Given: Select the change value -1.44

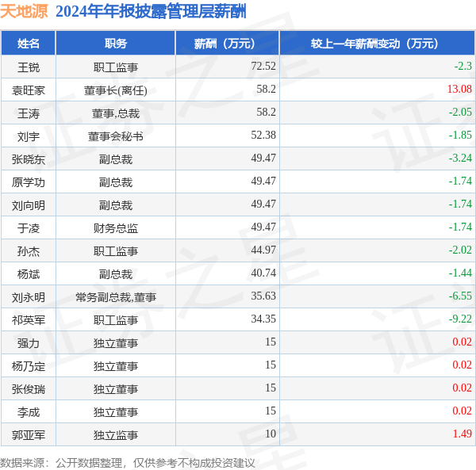Looking at the screenshot, I should [460, 273].
